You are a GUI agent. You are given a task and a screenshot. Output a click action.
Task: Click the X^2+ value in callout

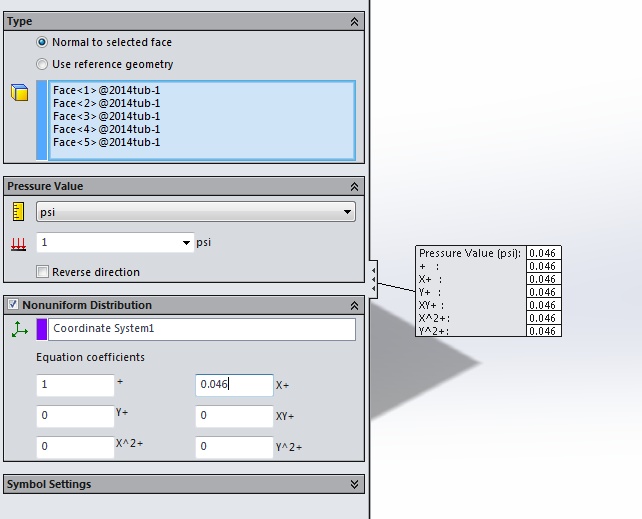(x=543, y=318)
